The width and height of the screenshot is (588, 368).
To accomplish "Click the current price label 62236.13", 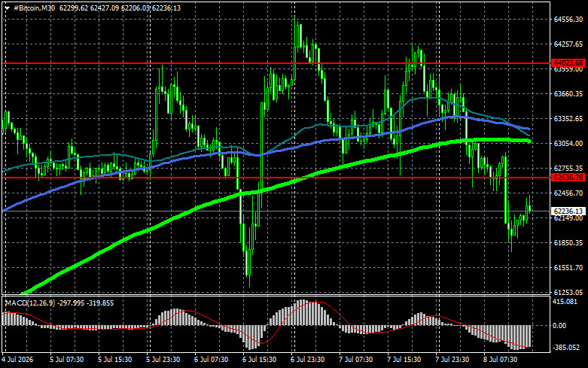I will point(568,211).
